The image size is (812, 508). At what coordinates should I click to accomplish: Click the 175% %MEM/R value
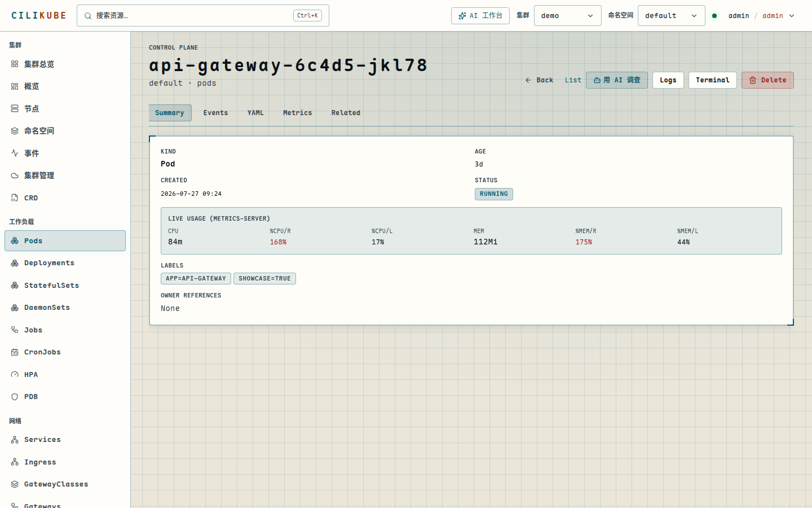(584, 242)
